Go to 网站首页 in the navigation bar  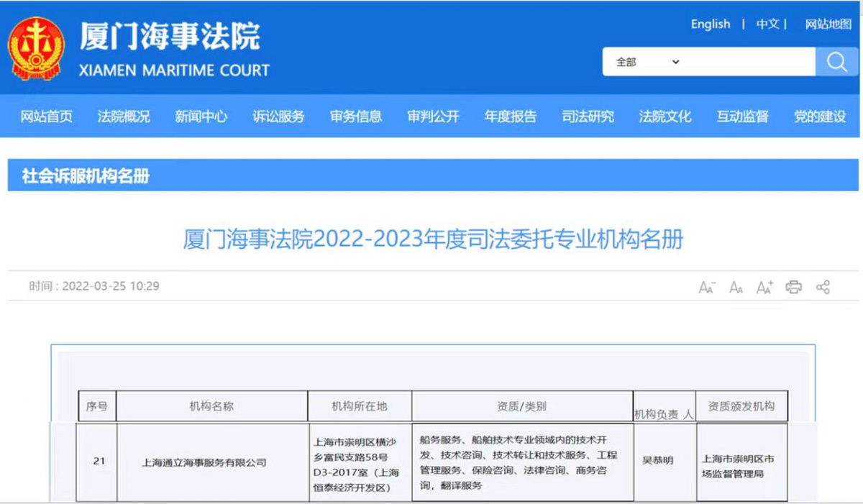tap(46, 116)
